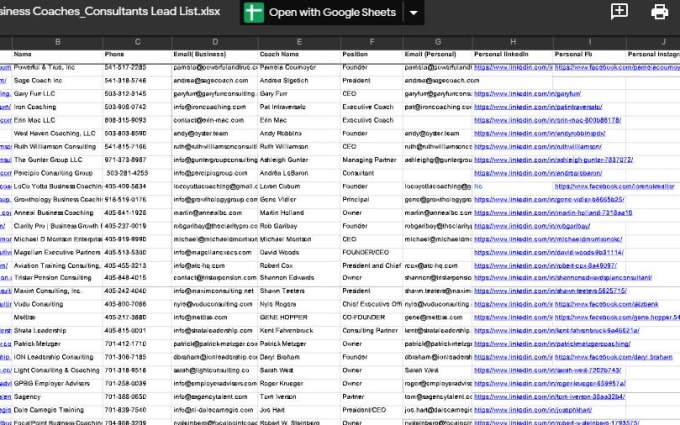Select phone cell 541-318-5746
The height and width of the screenshot is (425, 680).
click(x=137, y=81)
